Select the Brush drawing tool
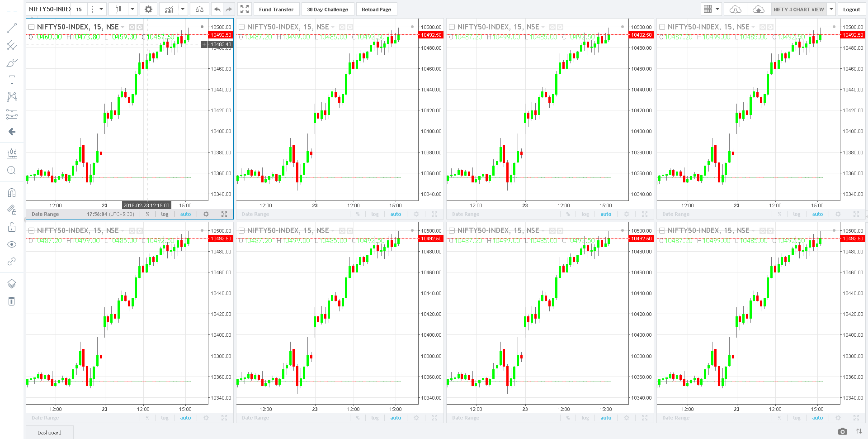The height and width of the screenshot is (439, 868). [x=12, y=62]
